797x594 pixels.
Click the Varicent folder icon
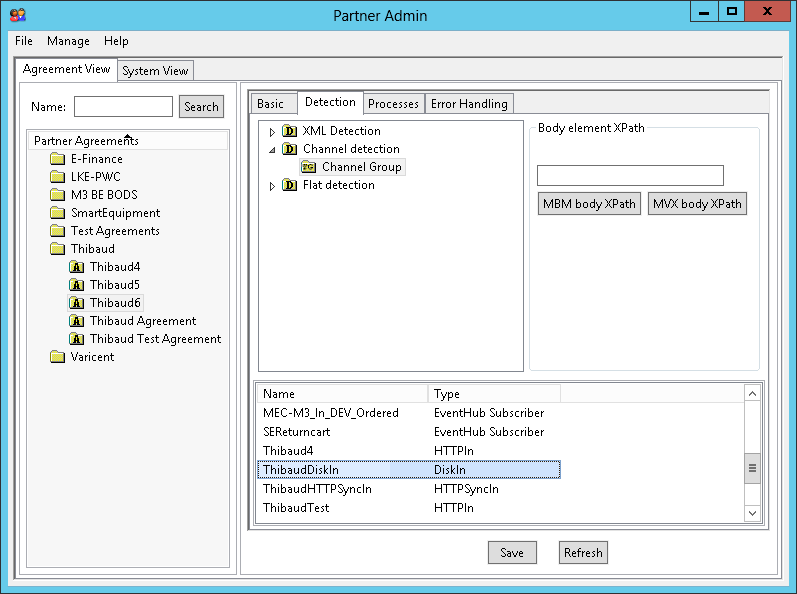point(57,357)
